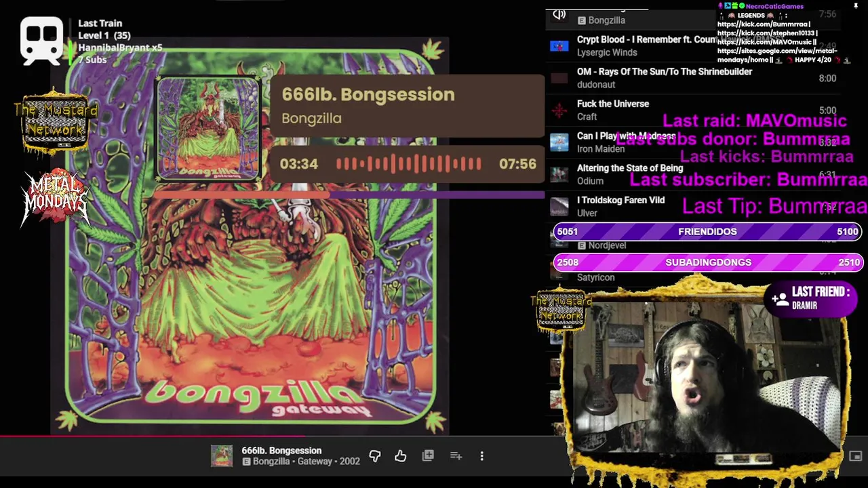
Task: Click the large Bongzilla Gateway album art
Action: [251, 237]
